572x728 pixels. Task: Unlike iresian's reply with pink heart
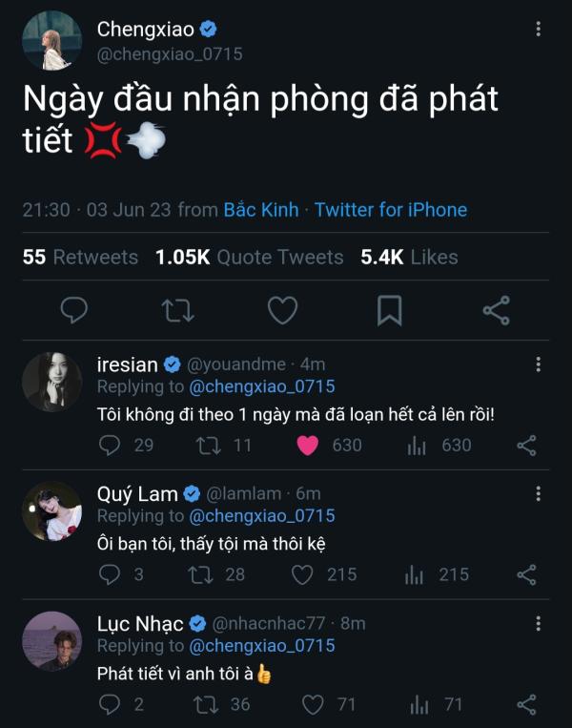[307, 445]
